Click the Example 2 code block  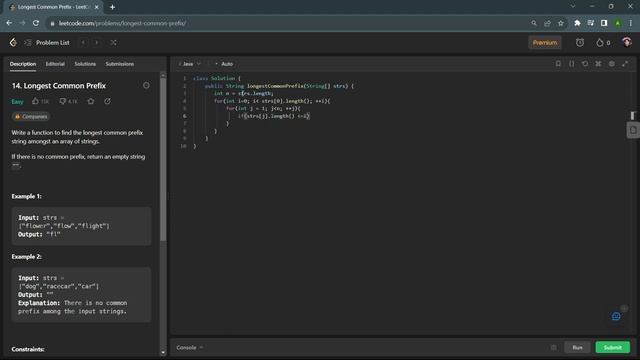click(x=81, y=295)
